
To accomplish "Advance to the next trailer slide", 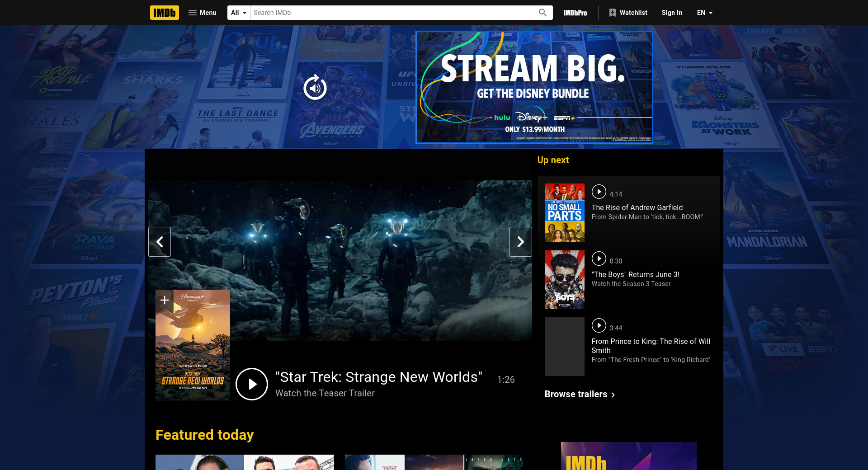I will click(x=521, y=242).
